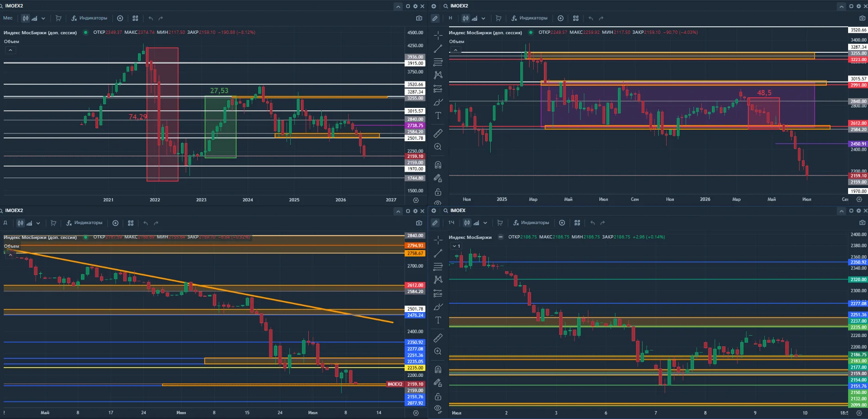Open Индикаторы in the bottom-left chart
This screenshot has width=868, height=419.
coord(84,223)
